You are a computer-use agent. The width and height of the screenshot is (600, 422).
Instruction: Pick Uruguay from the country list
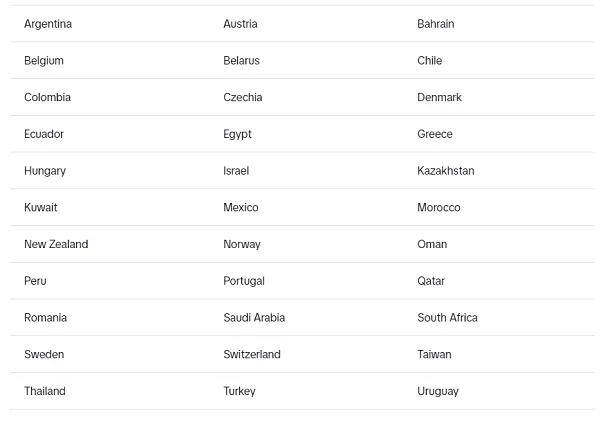[x=438, y=391]
